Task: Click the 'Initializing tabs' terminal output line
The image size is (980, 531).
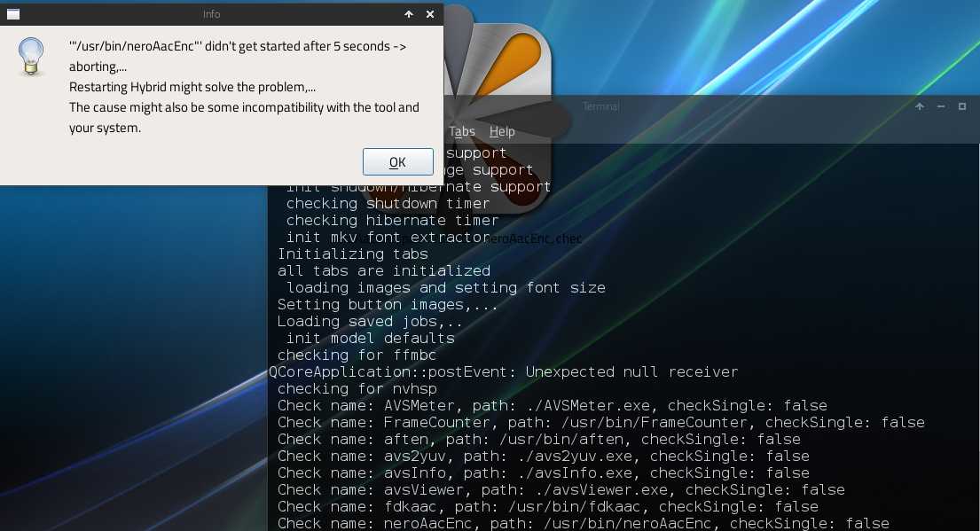Action: [x=353, y=254]
